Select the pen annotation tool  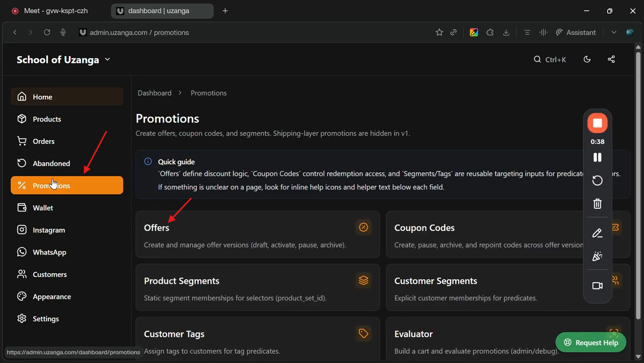(598, 233)
